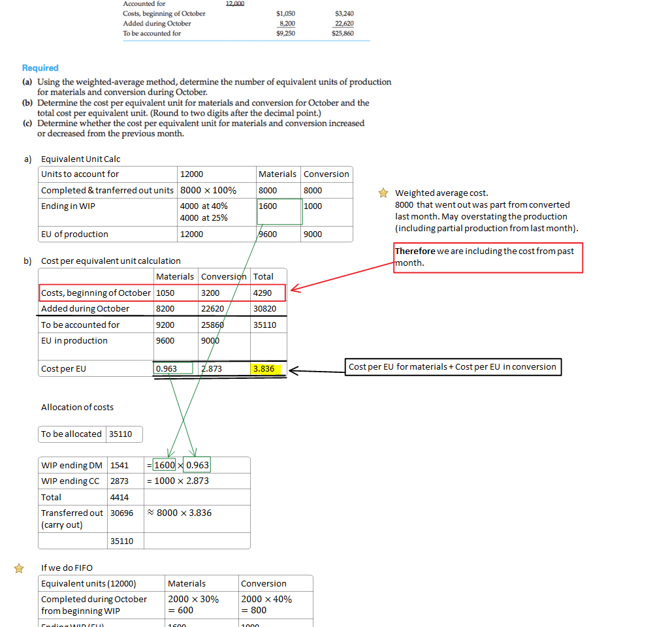Screen dimensions: 672x627
Task: Click 1000 in the Ending in WIP row
Action: pos(313,206)
